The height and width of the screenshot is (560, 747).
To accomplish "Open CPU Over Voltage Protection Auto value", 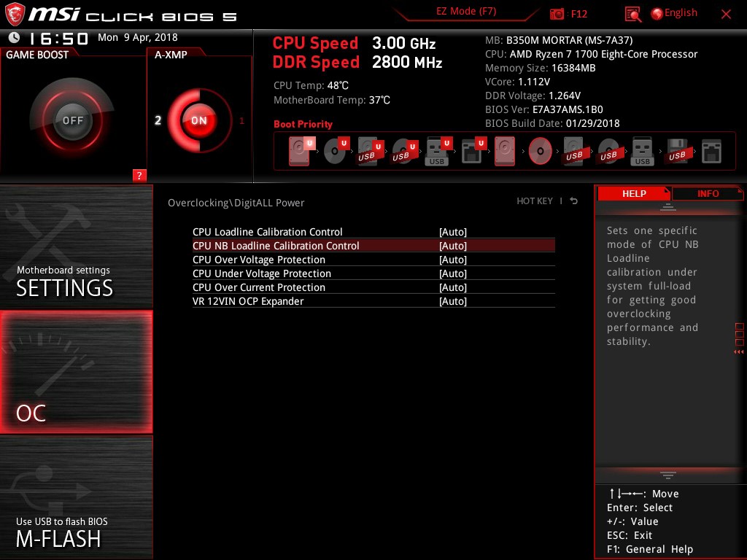I will pyautogui.click(x=452, y=260).
